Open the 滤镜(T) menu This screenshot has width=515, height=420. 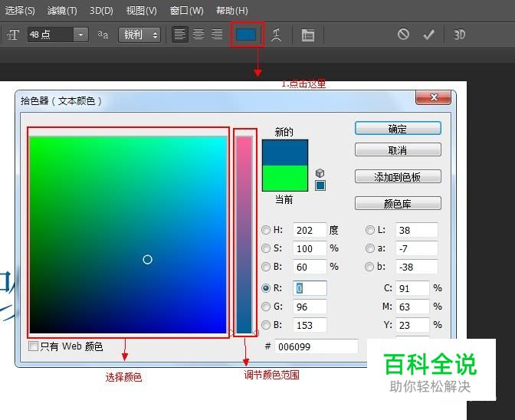pyautogui.click(x=62, y=11)
